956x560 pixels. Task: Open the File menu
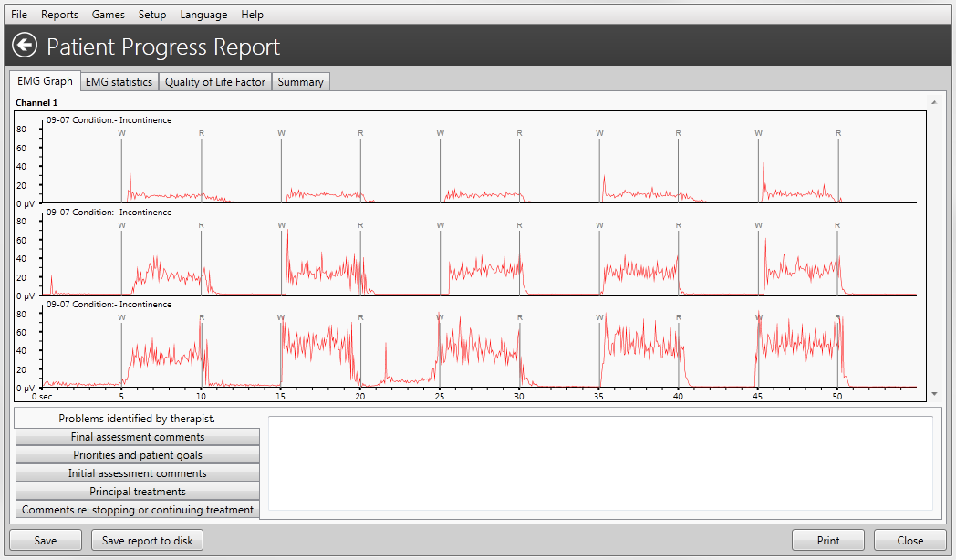tap(19, 15)
